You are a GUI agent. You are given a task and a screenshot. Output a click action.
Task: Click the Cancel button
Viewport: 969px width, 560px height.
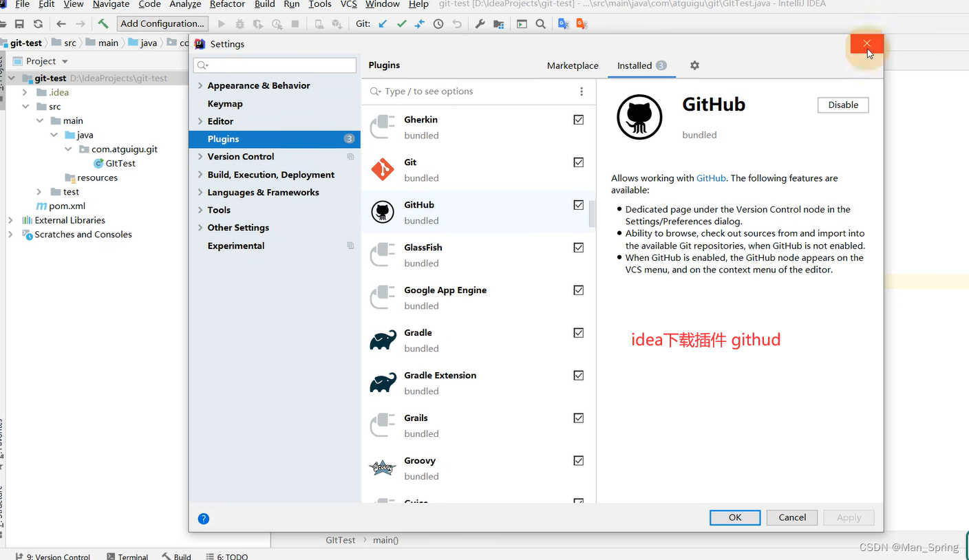[792, 517]
